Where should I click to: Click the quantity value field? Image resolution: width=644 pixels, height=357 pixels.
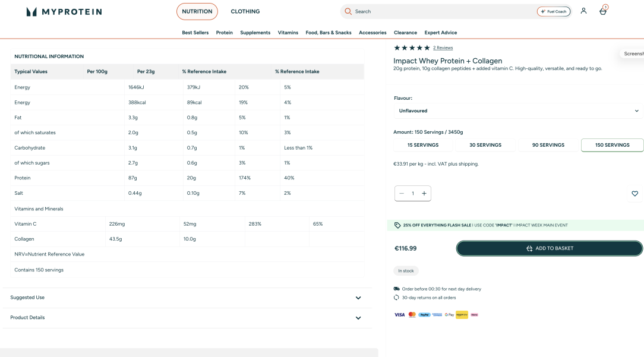tap(413, 194)
